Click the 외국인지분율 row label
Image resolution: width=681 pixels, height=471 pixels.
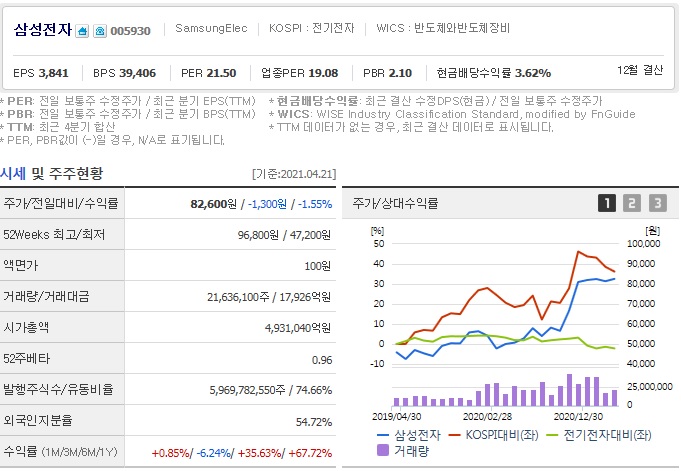click(38, 420)
